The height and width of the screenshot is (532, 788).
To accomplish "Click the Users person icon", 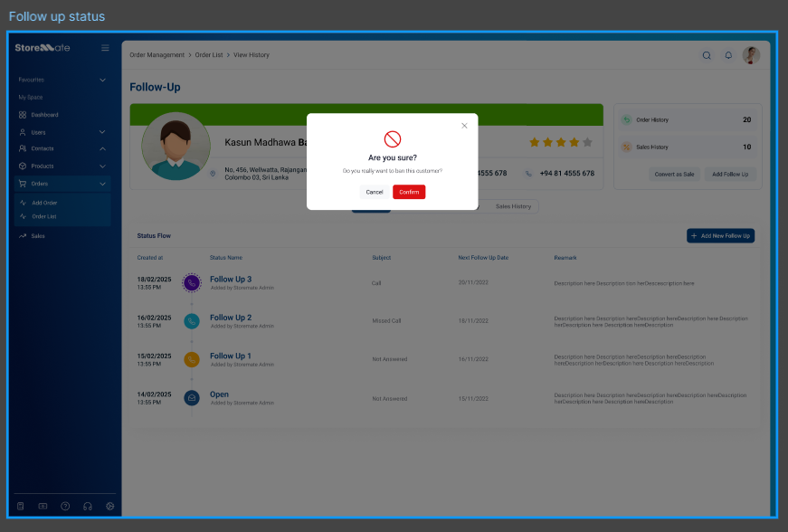I will tap(23, 132).
